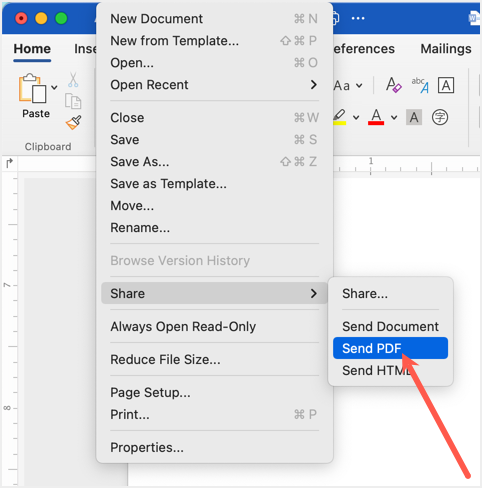The image size is (482, 488).
Task: Open the Insert ribbon tab
Action: [85, 49]
